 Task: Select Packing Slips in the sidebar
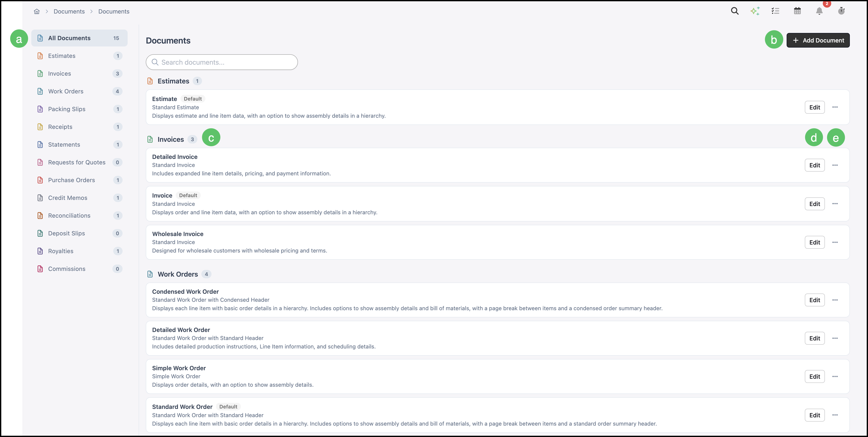click(79, 109)
